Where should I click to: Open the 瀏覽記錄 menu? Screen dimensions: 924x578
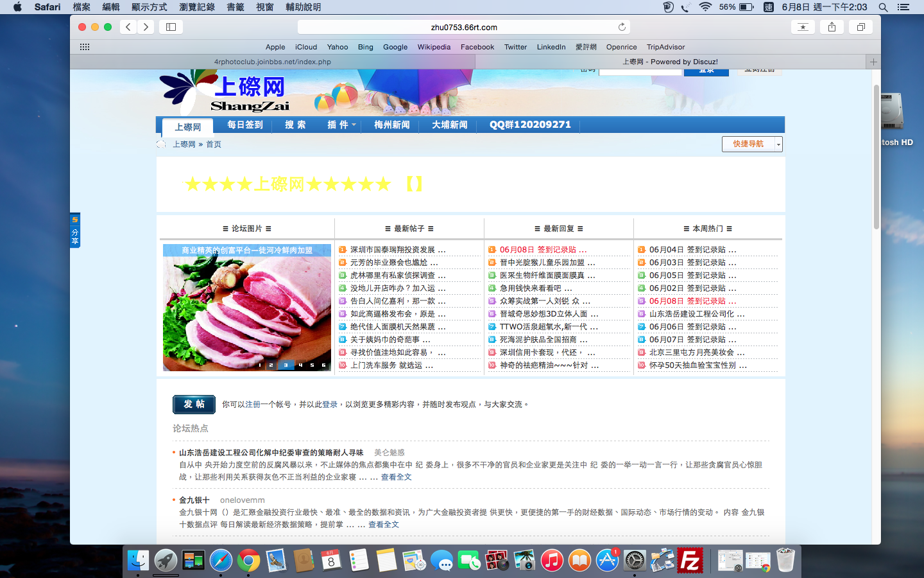197,7
